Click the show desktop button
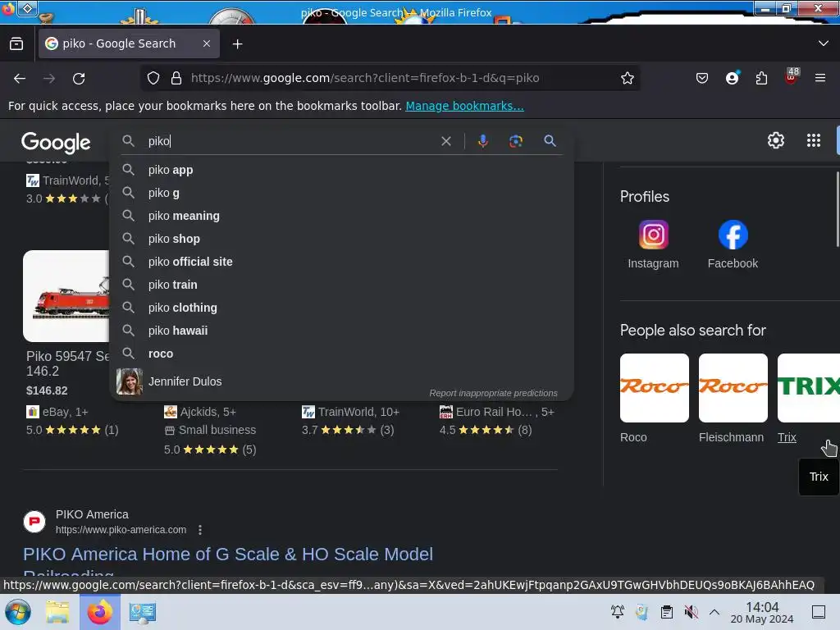 tap(819, 612)
